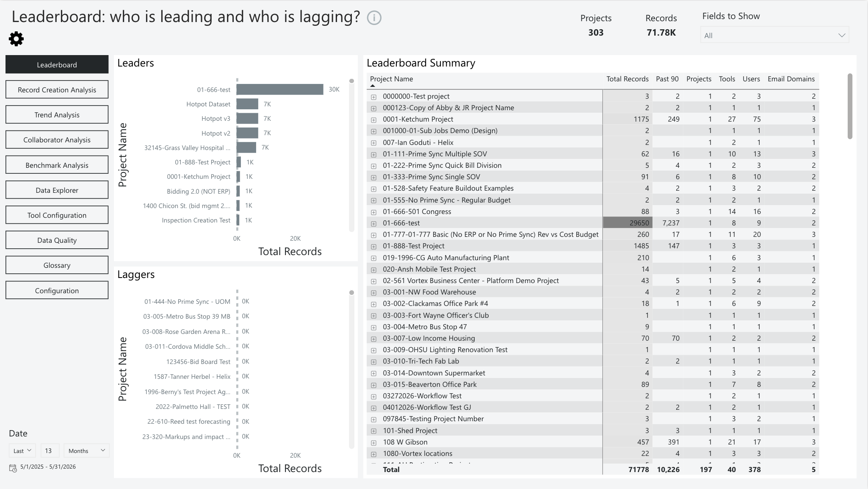Viewport: 868px width, 489px height.
Task: Select the 01-666-test bar in Leaders
Action: point(280,89)
